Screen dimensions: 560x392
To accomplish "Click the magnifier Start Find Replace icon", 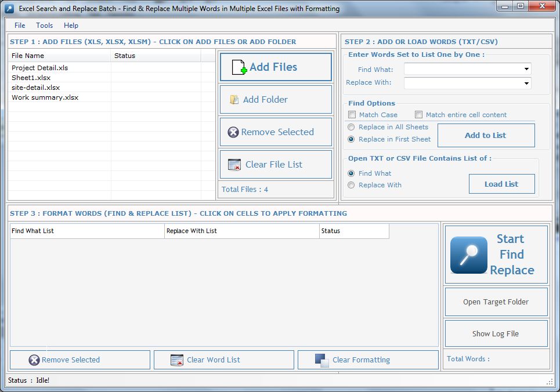I will 468,255.
